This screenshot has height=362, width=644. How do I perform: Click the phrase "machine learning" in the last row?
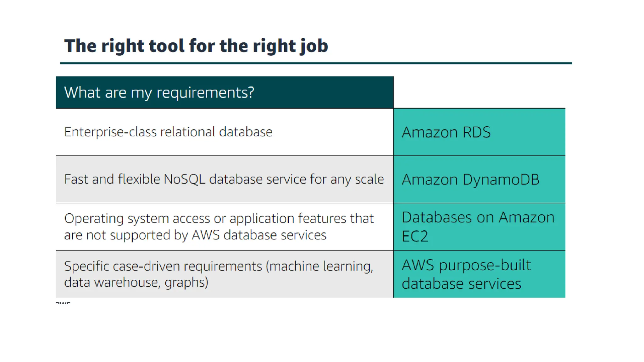[x=321, y=266]
